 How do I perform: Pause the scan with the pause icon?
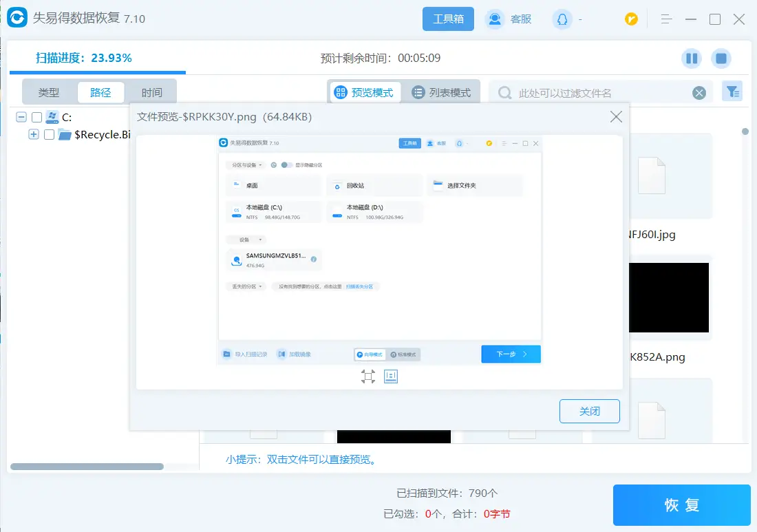point(692,58)
